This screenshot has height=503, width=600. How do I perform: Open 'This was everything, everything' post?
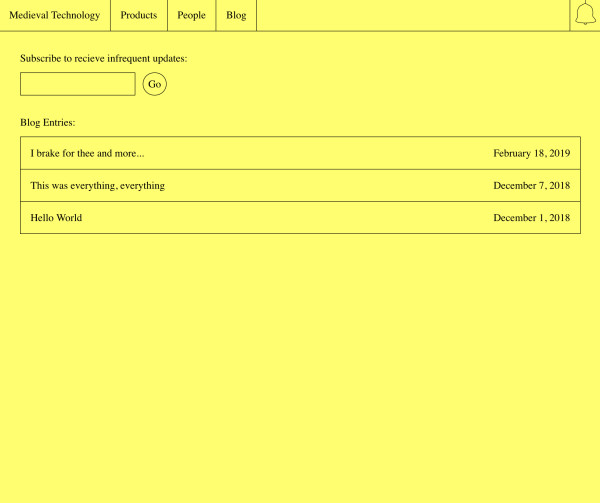point(97,185)
